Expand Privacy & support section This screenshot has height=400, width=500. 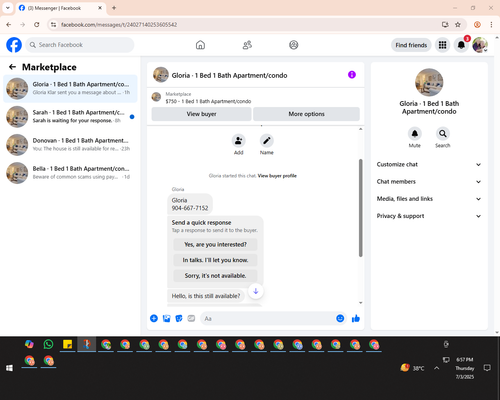click(429, 216)
